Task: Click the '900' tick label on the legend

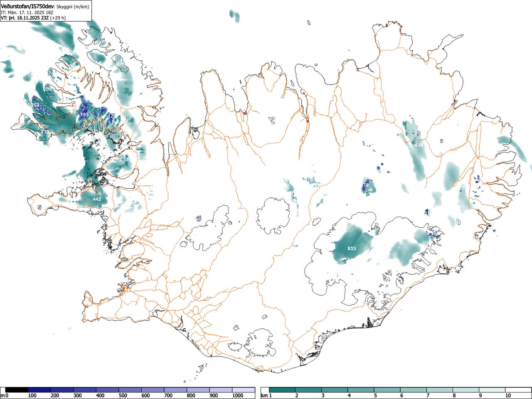Action: pyautogui.click(x=214, y=396)
